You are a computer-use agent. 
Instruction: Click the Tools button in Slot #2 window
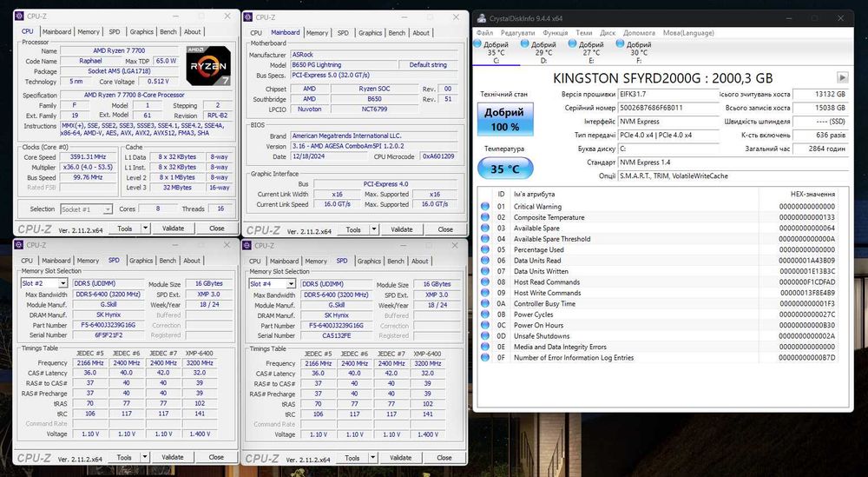pyautogui.click(x=124, y=458)
